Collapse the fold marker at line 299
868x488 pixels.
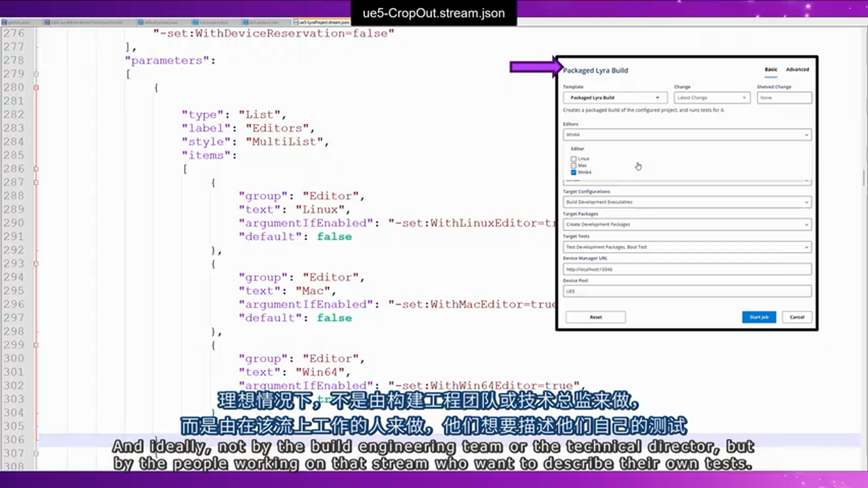[36, 344]
